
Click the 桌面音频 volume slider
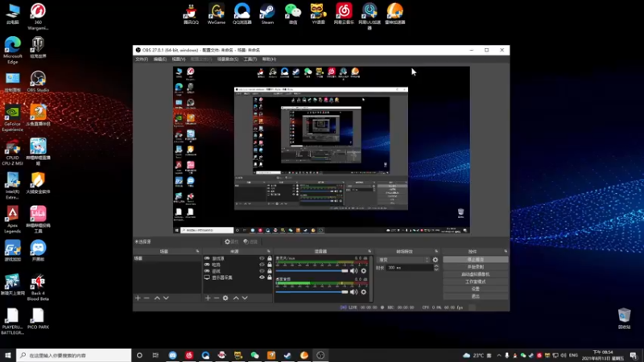tap(312, 292)
